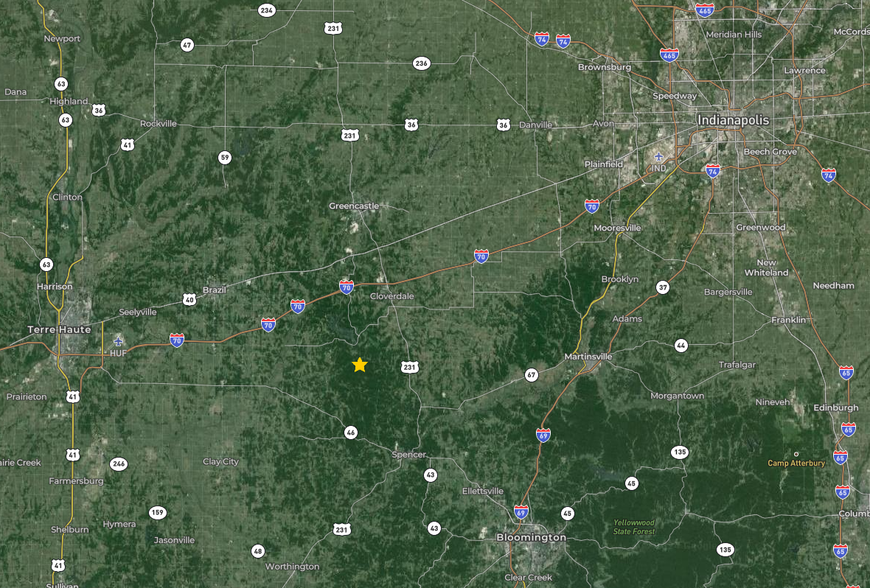Image resolution: width=870 pixels, height=588 pixels.
Task: Click the Martinsville town label
Action: pos(588,356)
